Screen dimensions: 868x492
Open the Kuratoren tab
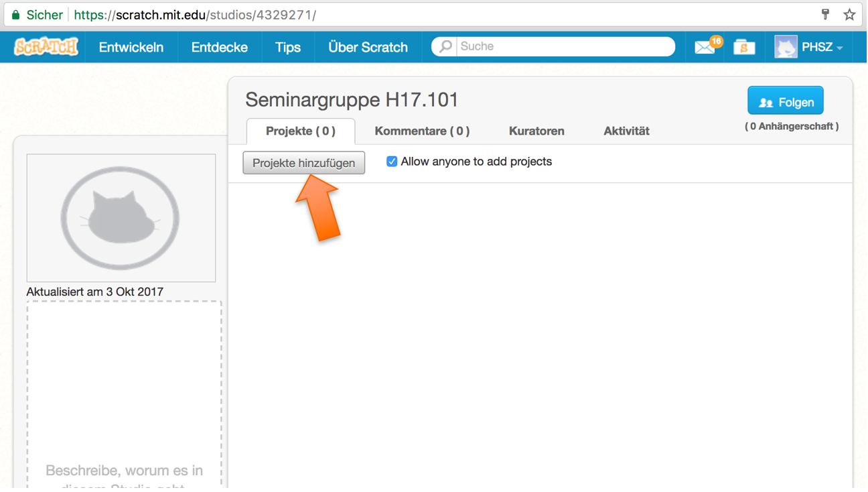point(536,131)
